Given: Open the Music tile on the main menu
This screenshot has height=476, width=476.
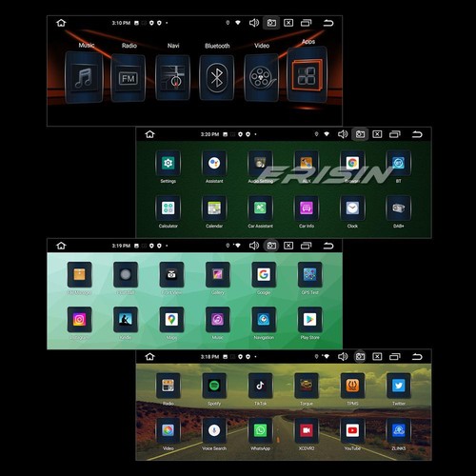Looking at the screenshot, I should 84,77.
